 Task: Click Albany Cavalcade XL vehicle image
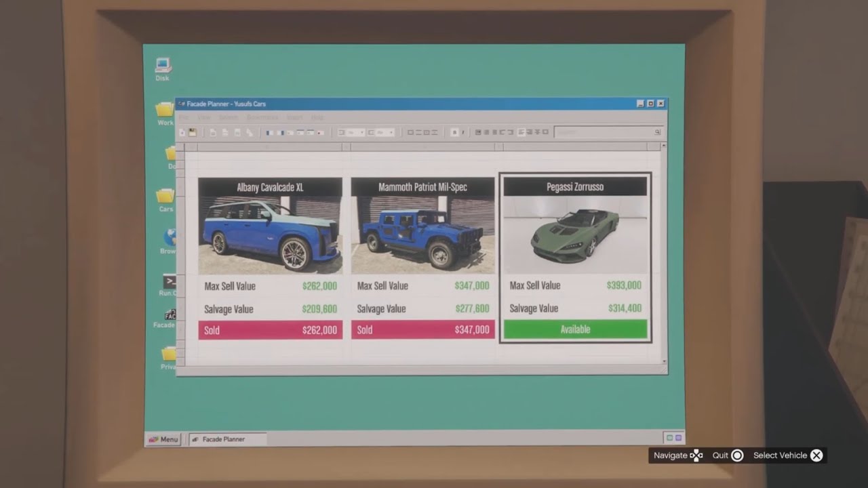point(270,235)
